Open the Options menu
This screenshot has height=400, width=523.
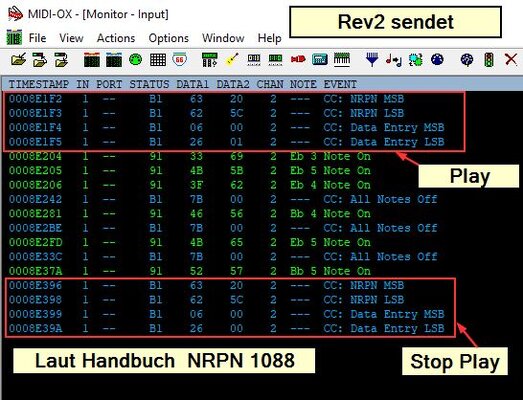[168, 38]
